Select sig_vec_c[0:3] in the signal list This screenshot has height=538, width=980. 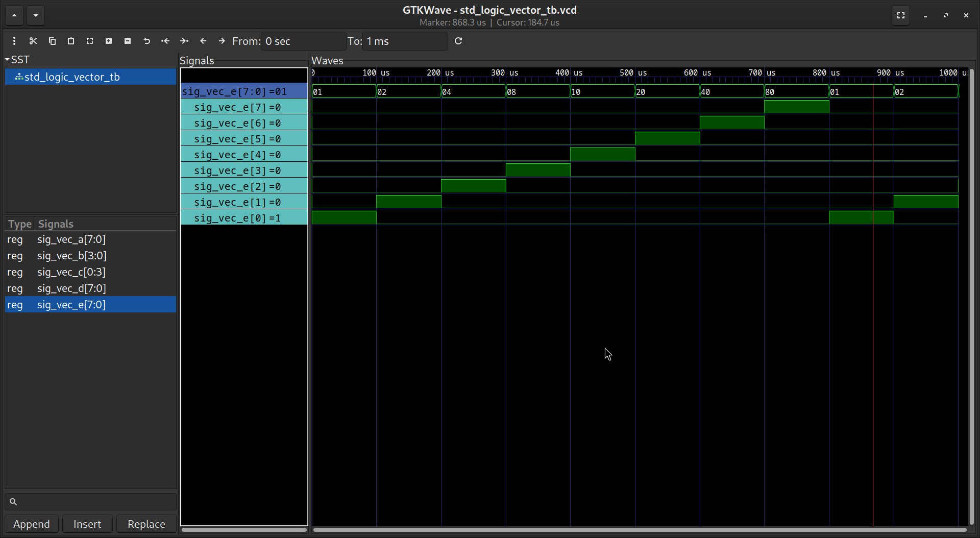(91, 272)
